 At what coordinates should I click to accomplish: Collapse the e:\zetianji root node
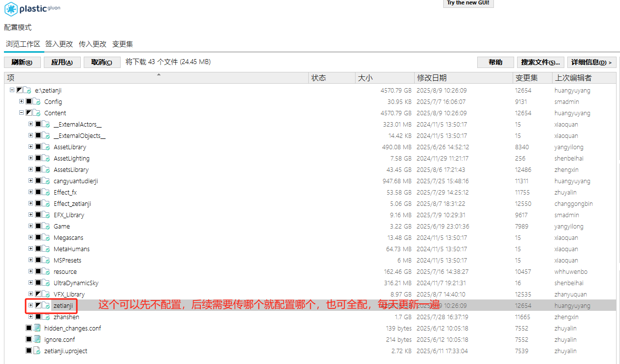pos(12,90)
